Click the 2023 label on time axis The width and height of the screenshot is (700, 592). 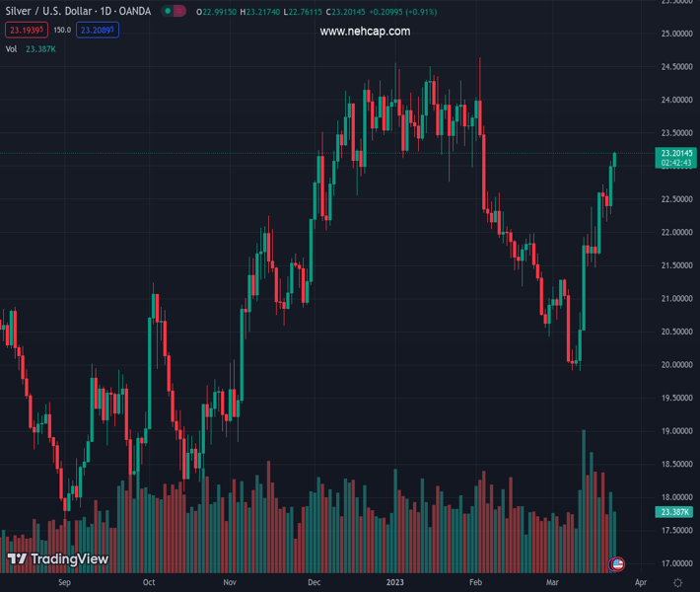(396, 583)
